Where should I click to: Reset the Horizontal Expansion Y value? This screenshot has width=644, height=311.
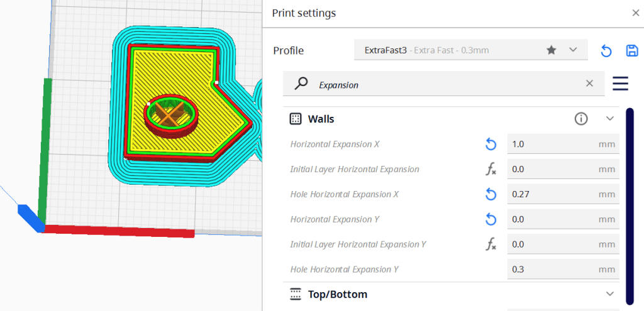pyautogui.click(x=491, y=220)
